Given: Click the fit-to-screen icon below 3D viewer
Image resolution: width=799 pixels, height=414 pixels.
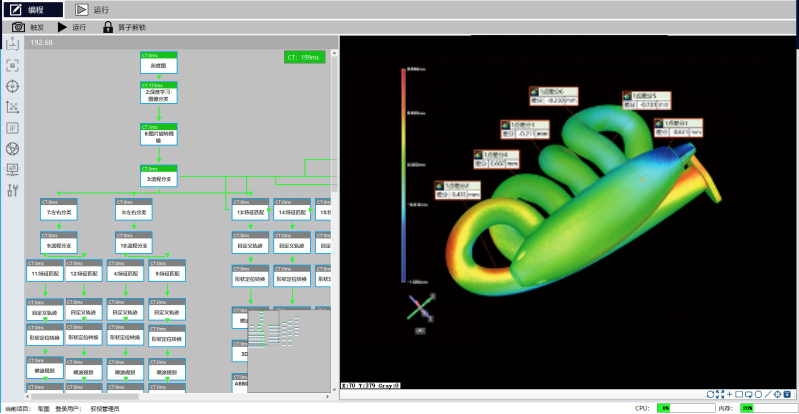Looking at the screenshot, I should (x=720, y=394).
